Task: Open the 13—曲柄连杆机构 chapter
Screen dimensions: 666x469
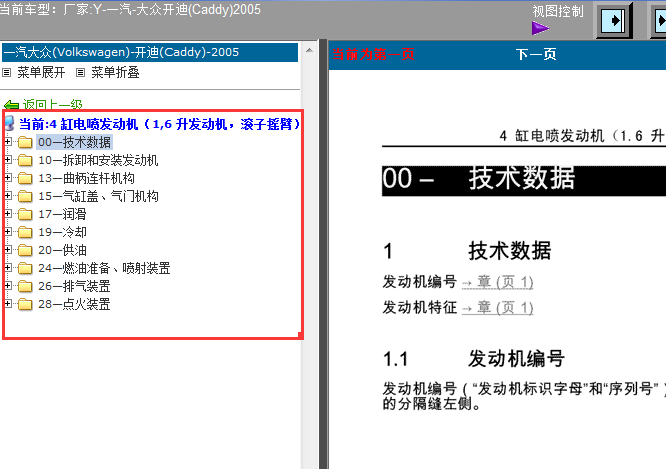Action: coord(86,178)
